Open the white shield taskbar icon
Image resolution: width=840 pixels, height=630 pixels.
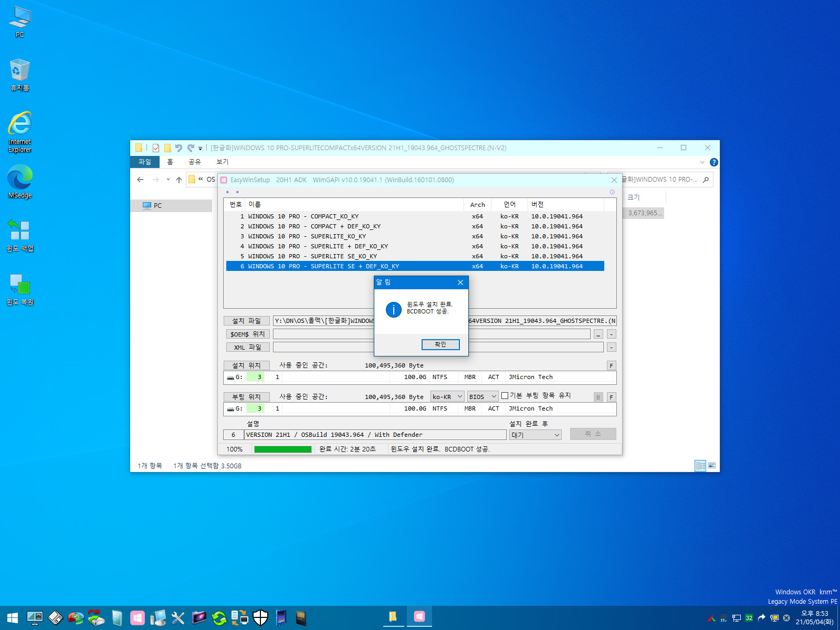(260, 618)
